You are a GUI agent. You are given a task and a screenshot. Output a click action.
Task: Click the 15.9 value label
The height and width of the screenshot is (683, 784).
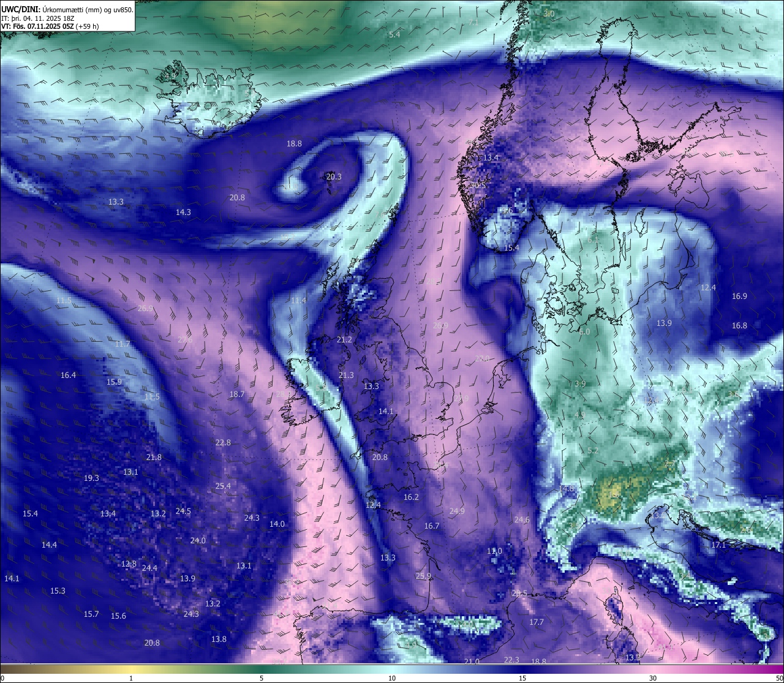(114, 382)
